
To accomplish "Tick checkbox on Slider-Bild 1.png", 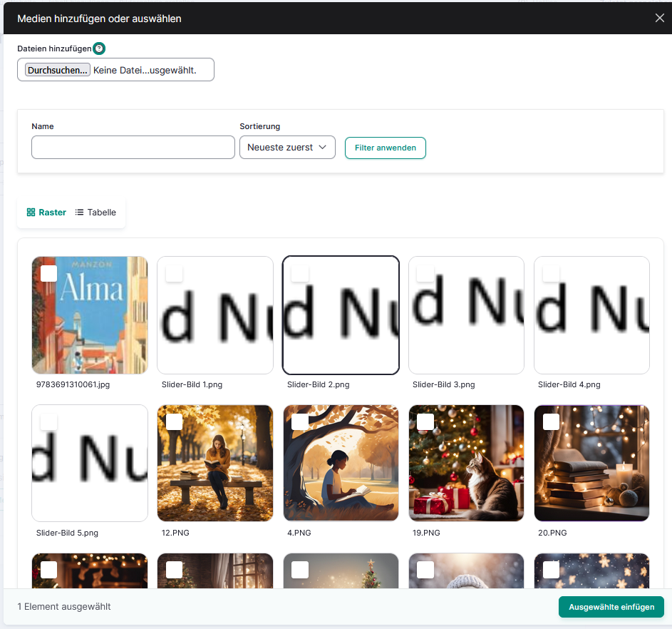I will (x=174, y=273).
